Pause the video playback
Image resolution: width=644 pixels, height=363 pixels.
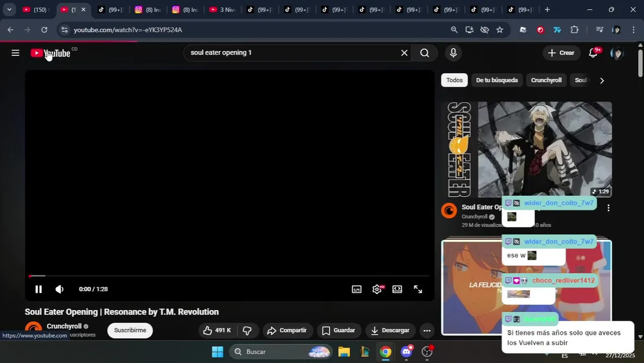click(38, 289)
